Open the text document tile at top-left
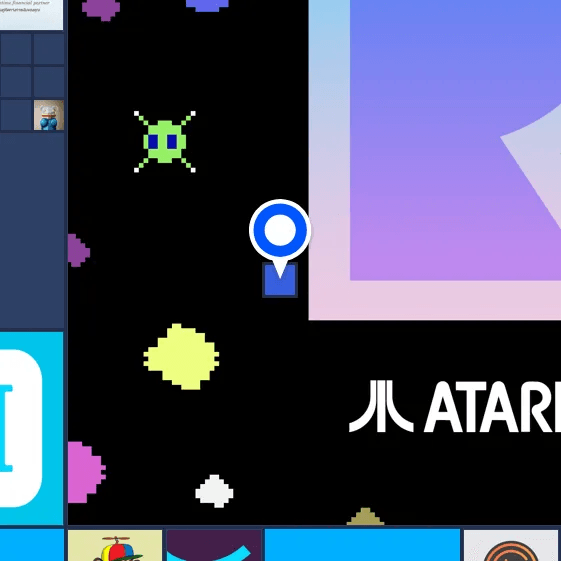 point(31,15)
